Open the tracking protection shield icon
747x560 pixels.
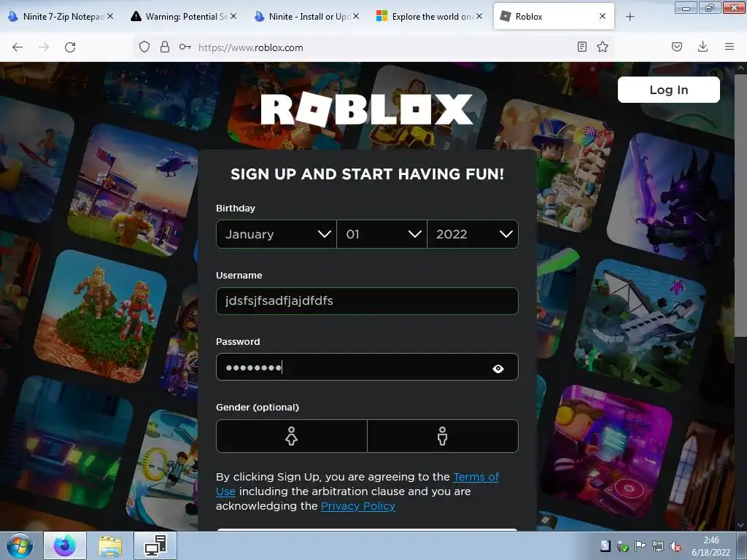point(144,47)
